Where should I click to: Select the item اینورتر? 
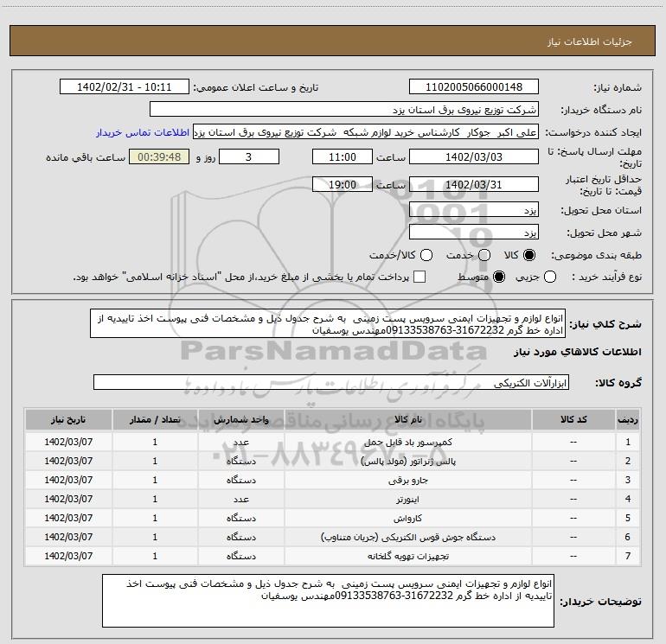click(x=407, y=500)
